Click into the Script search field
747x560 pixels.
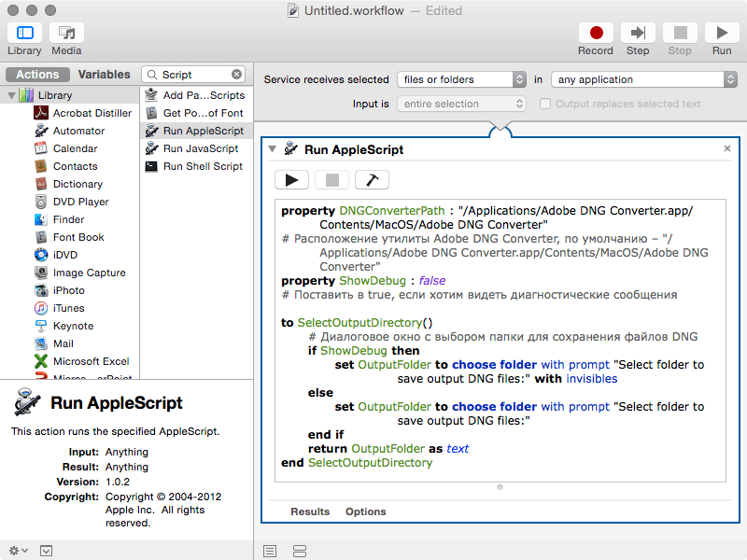click(x=193, y=75)
